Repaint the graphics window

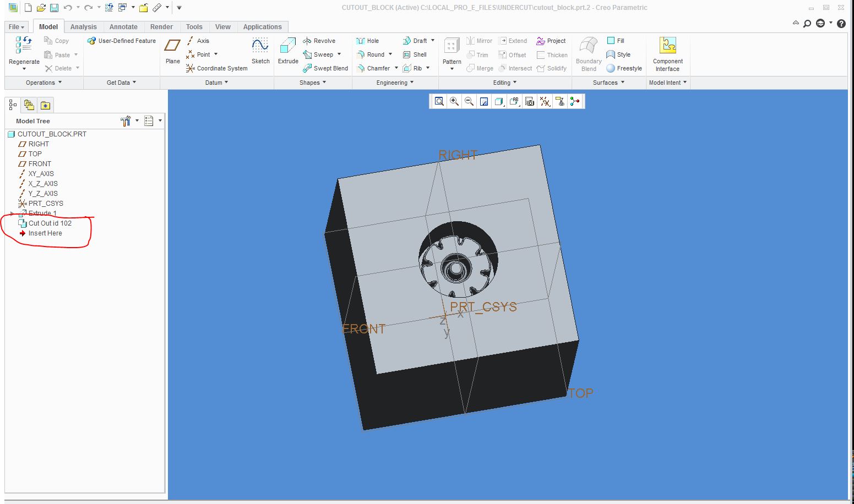(x=484, y=101)
